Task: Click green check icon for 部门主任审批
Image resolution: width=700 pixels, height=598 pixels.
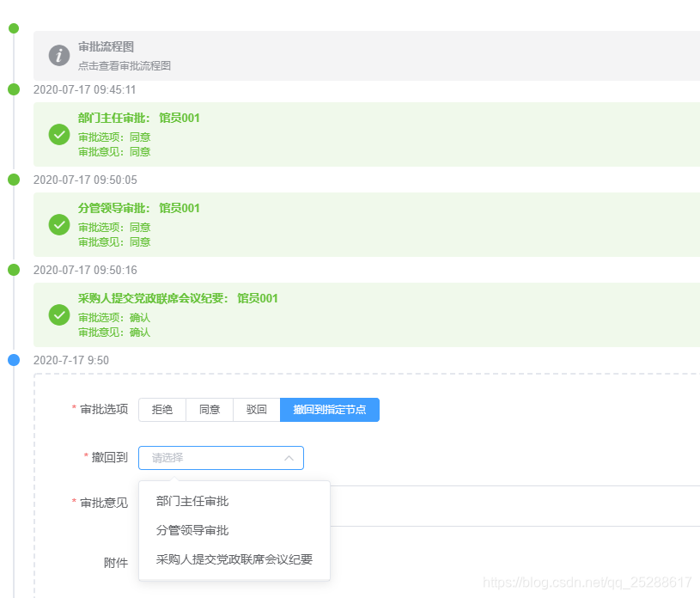Action: (59, 134)
